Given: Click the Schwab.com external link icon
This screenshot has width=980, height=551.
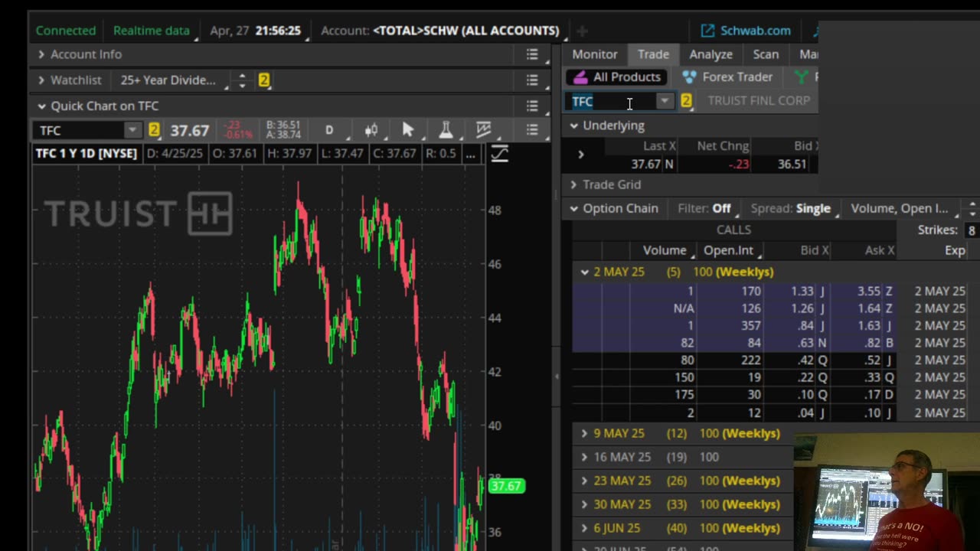Looking at the screenshot, I should tap(707, 31).
